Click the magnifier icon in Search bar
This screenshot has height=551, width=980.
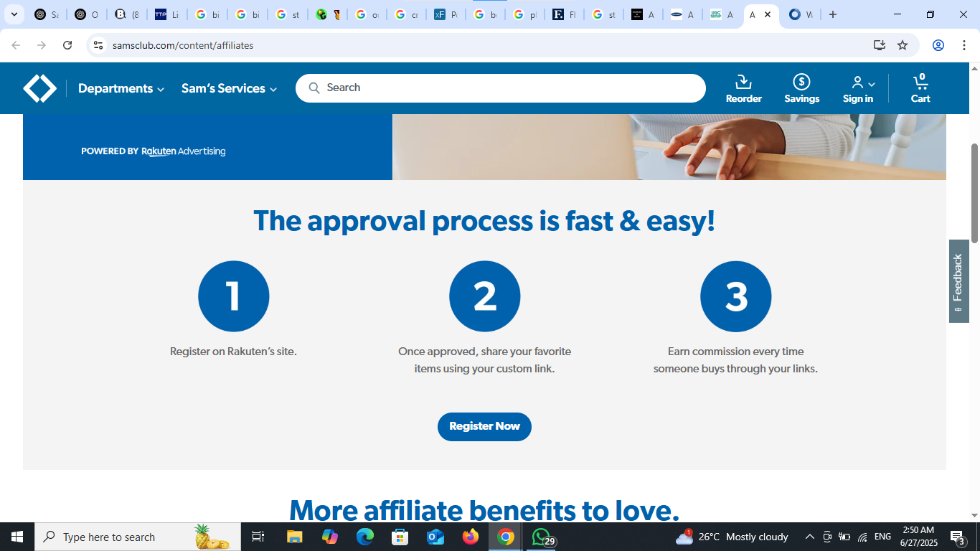tap(314, 88)
